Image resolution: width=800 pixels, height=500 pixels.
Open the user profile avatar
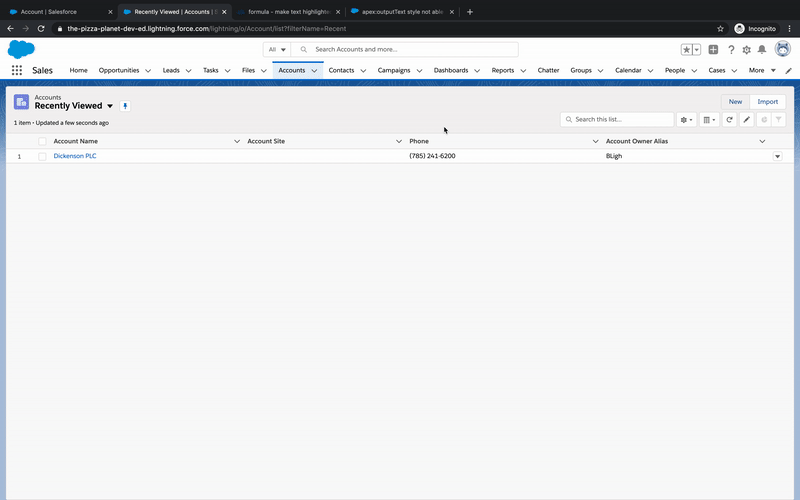783,49
